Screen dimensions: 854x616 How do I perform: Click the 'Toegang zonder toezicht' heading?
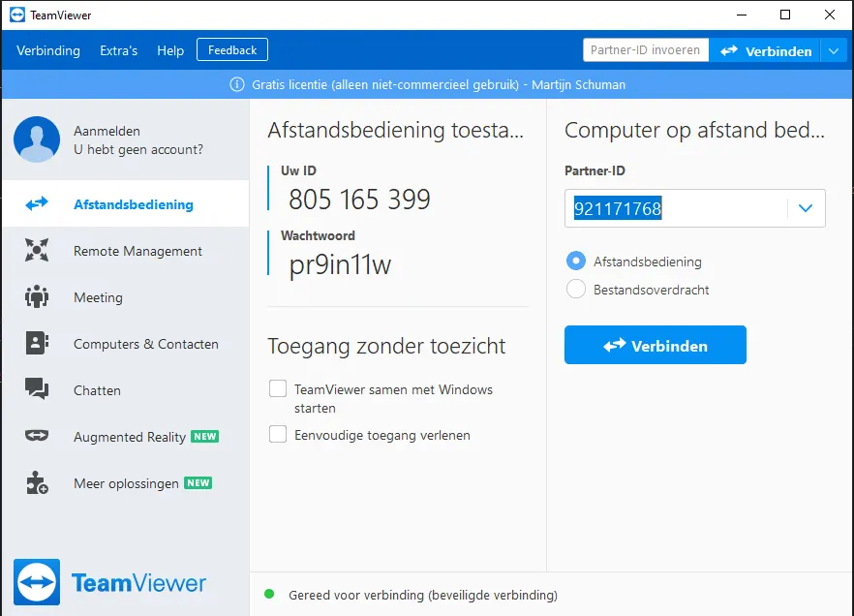(x=386, y=346)
